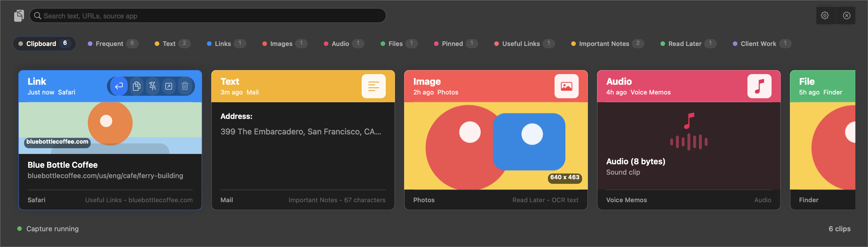Switch to the Frequent tab
The width and height of the screenshot is (868, 247).
(113, 43)
